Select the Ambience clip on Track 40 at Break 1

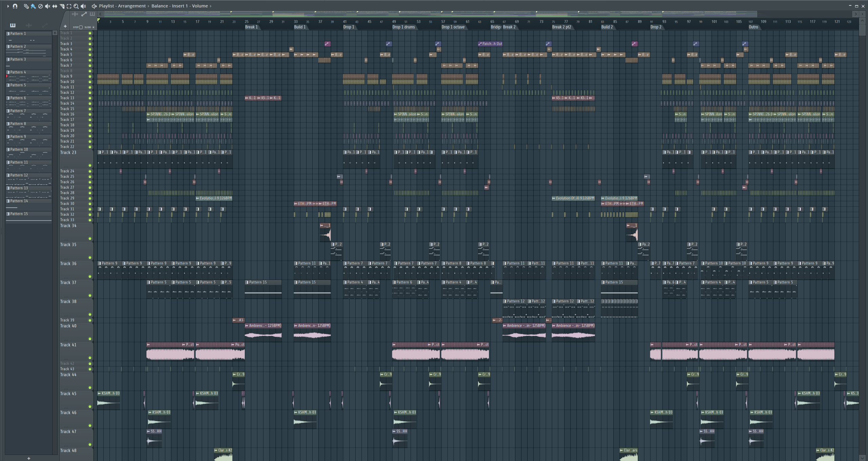point(263,332)
